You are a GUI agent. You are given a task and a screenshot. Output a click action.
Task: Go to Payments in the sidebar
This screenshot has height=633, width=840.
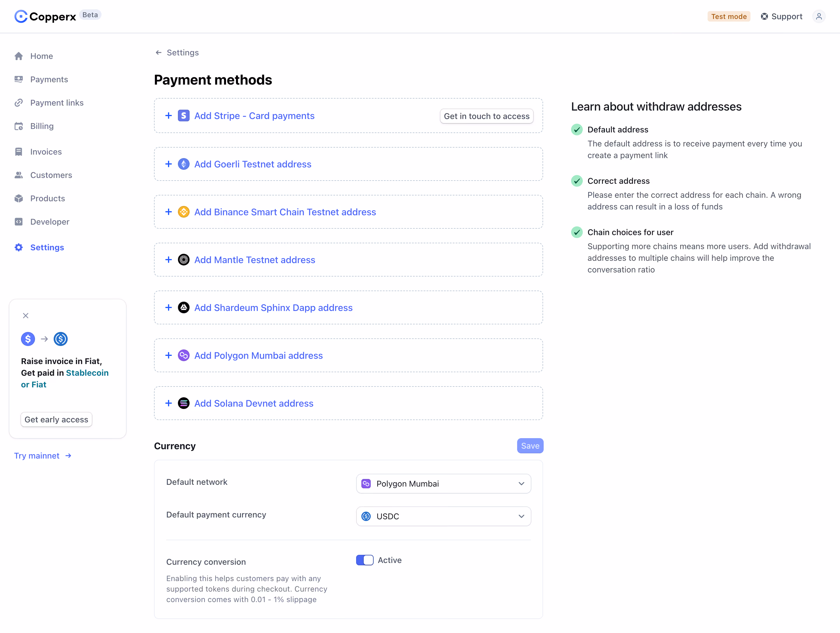pyautogui.click(x=49, y=79)
